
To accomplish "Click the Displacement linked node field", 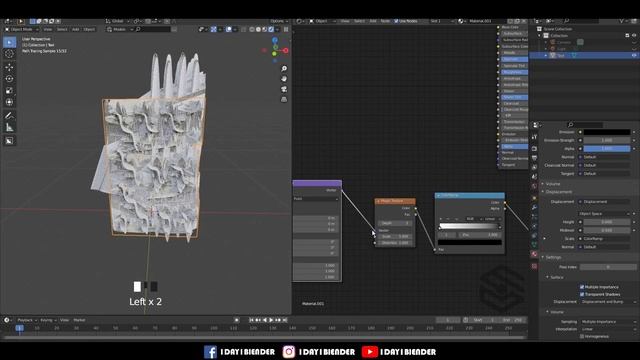I will (604, 202).
